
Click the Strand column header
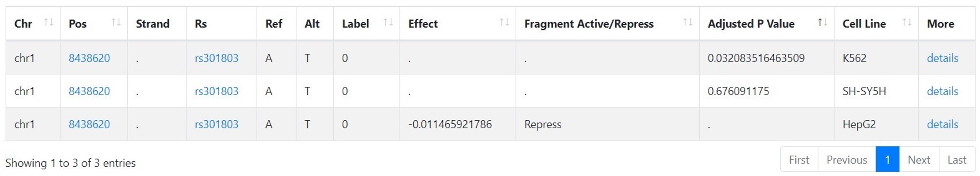153,24
